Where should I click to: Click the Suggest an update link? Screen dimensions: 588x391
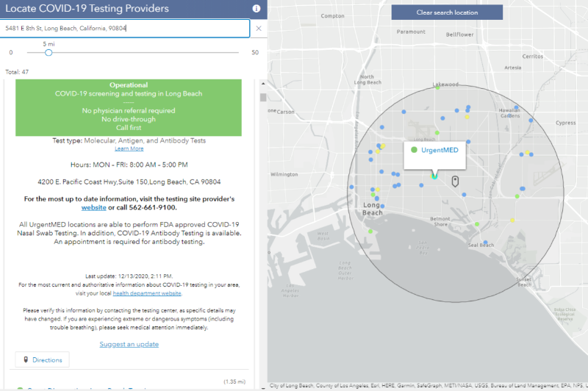pos(129,344)
